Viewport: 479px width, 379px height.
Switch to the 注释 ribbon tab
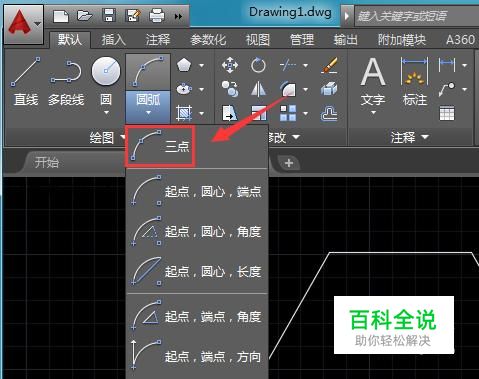tap(158, 40)
